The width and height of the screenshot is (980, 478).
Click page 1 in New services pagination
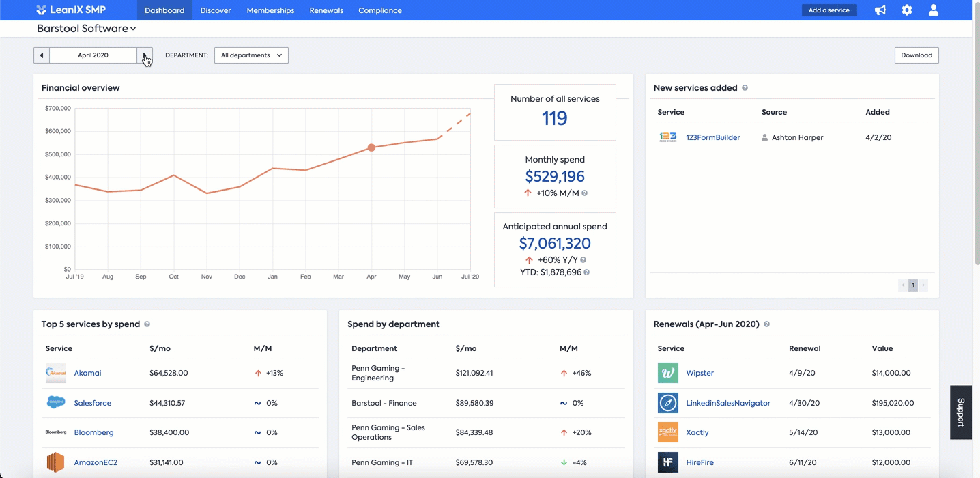point(913,285)
